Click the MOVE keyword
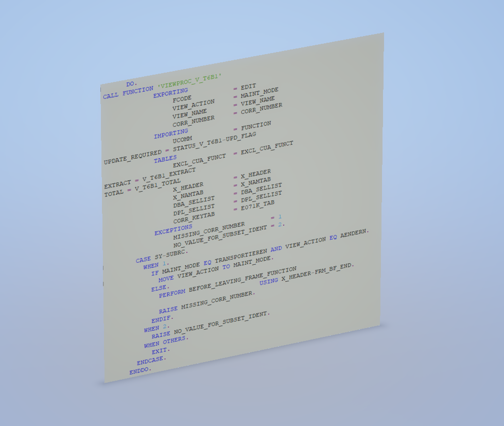The image size is (504, 426). point(166,279)
